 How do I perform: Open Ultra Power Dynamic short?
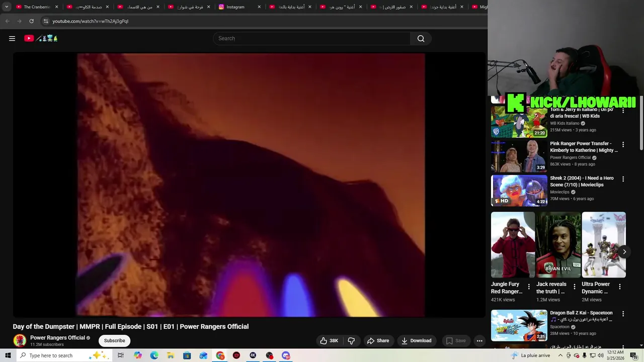coord(604,245)
